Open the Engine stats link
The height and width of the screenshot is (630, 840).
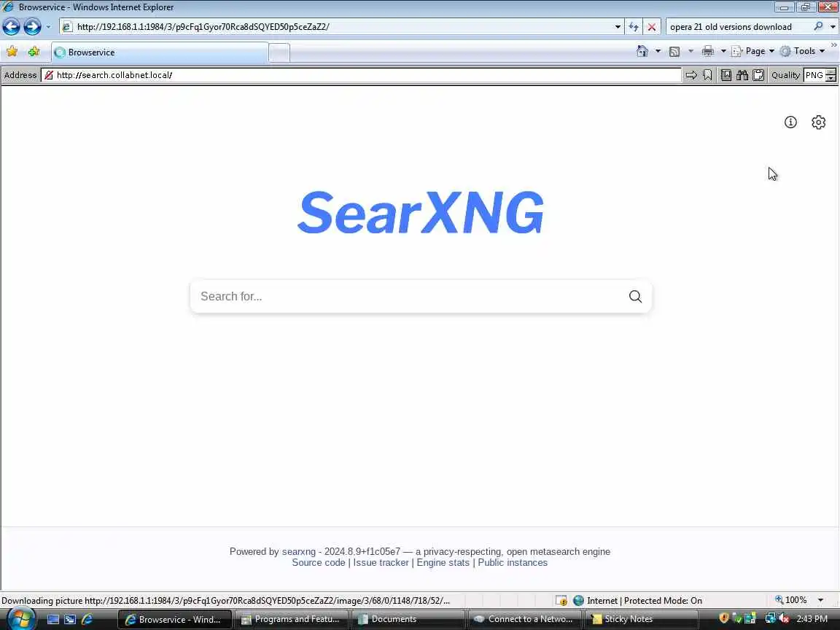[x=443, y=562]
